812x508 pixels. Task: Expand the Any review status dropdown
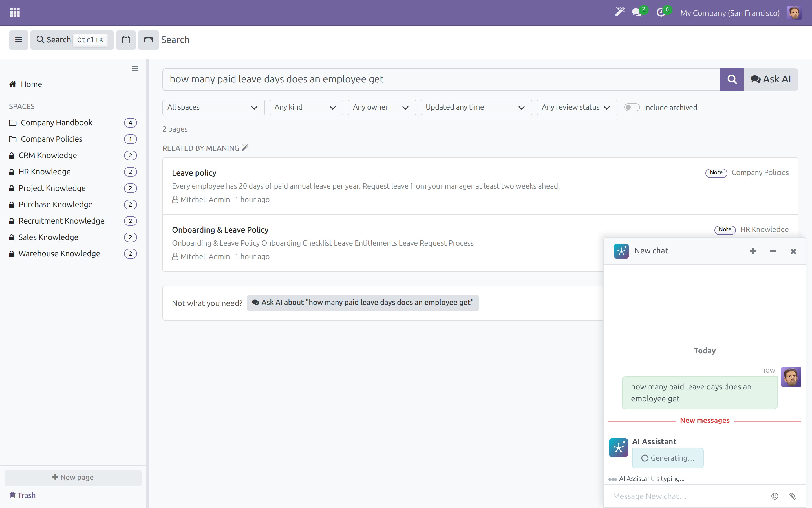[577, 107]
